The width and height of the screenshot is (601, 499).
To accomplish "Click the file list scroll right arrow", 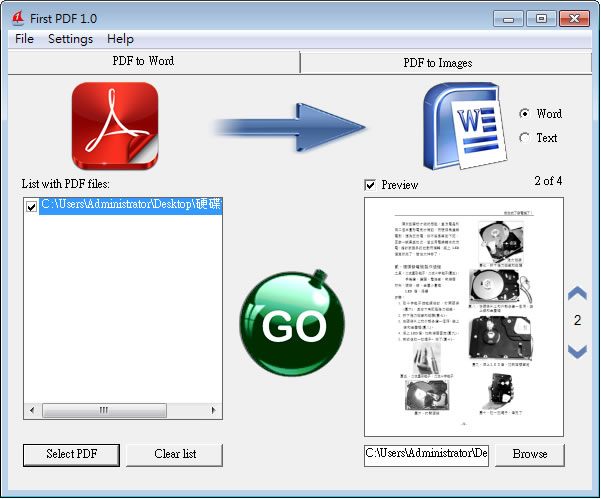I will (x=213, y=410).
